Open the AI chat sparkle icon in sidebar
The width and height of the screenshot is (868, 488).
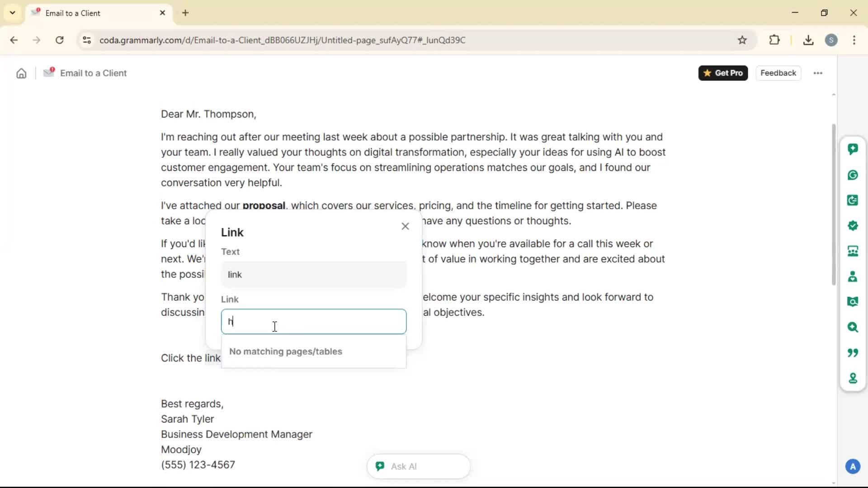pyautogui.click(x=853, y=149)
